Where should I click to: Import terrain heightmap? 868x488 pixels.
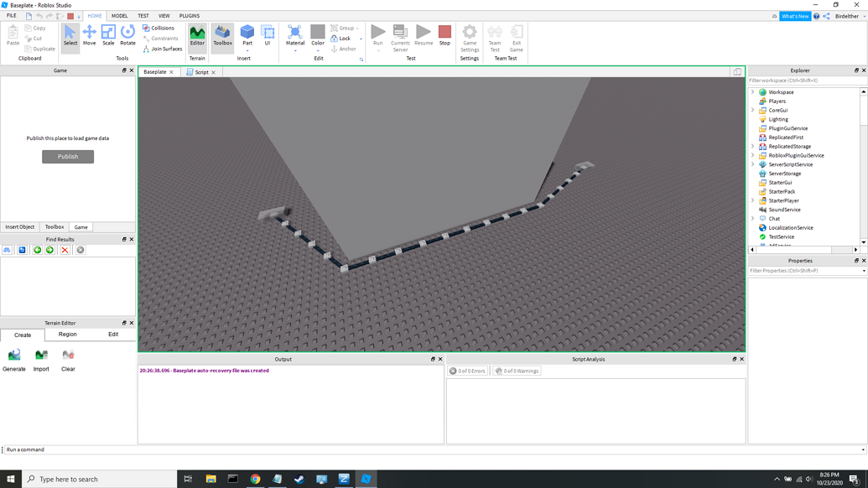(x=41, y=361)
